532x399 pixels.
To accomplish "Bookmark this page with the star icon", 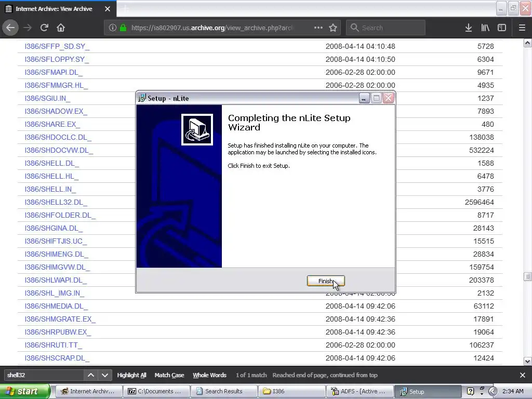I will pos(333,28).
